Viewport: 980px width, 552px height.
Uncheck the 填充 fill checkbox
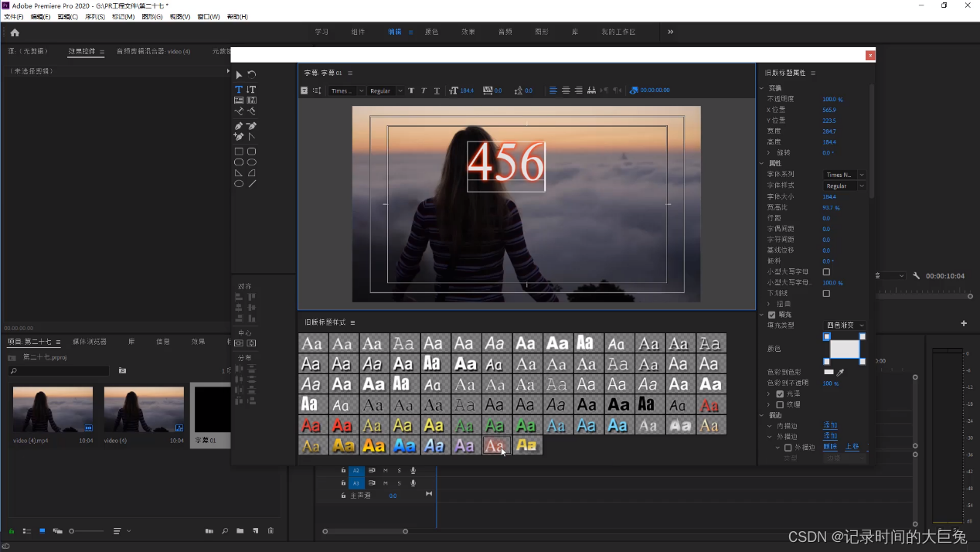[x=771, y=315]
